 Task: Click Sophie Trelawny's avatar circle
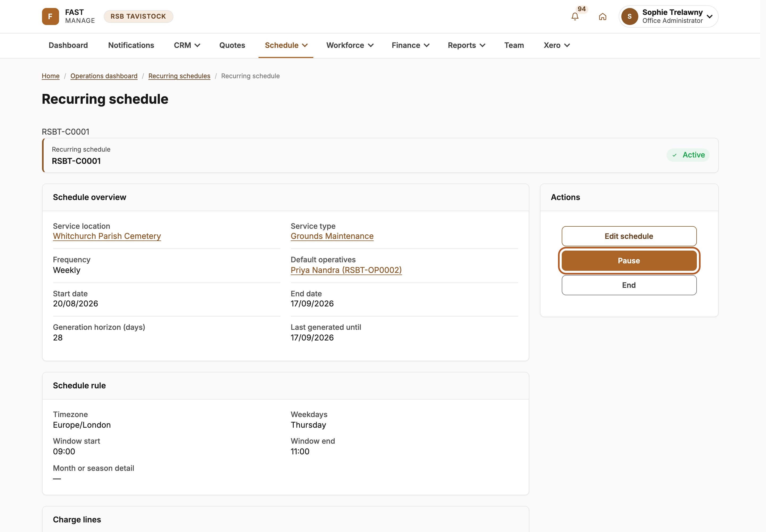coord(629,16)
